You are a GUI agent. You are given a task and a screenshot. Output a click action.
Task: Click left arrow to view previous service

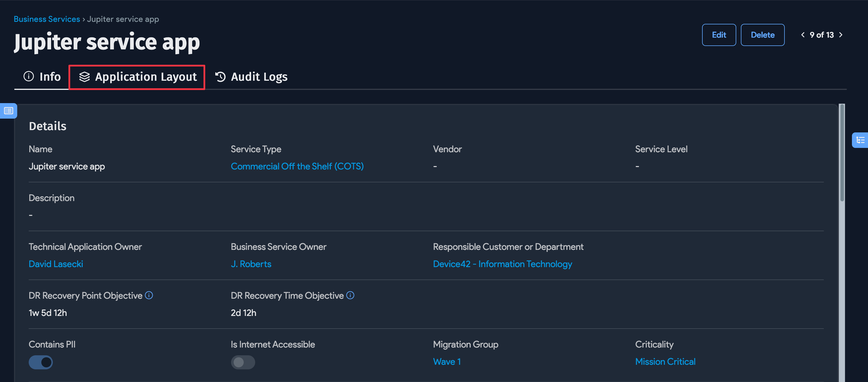[x=803, y=35]
